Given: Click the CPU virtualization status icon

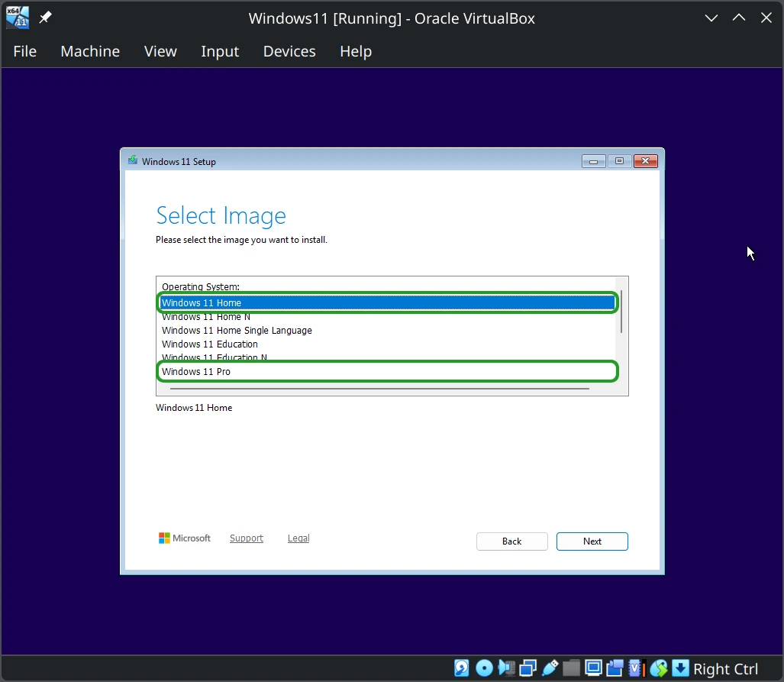Looking at the screenshot, I should [x=637, y=668].
